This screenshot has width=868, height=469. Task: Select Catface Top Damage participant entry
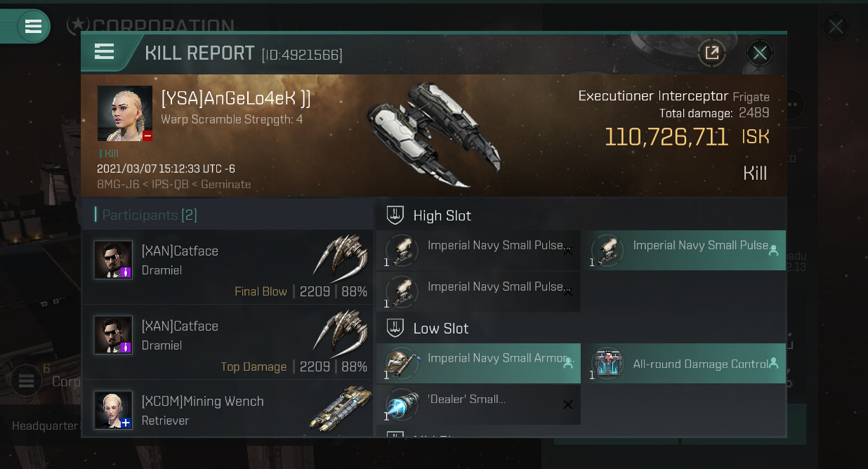228,343
